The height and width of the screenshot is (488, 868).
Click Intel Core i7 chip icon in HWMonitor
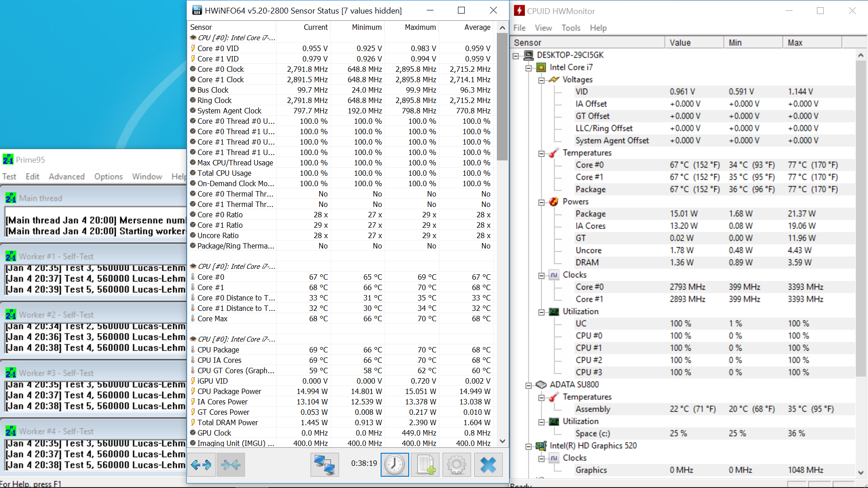(x=541, y=67)
